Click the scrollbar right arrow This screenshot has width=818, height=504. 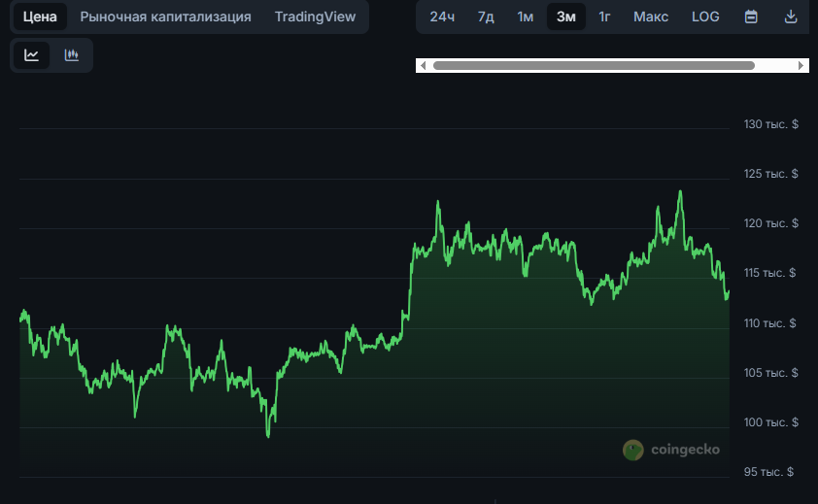(801, 65)
